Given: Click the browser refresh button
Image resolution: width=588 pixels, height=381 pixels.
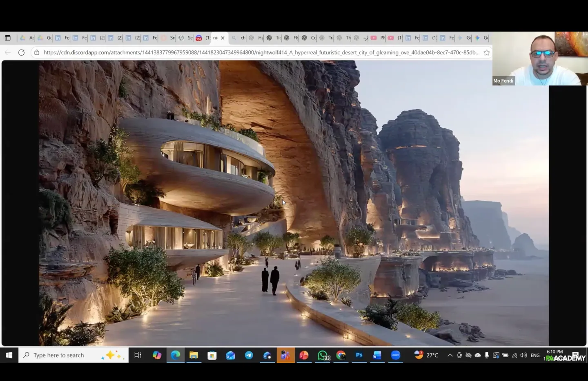Looking at the screenshot, I should 21,52.
